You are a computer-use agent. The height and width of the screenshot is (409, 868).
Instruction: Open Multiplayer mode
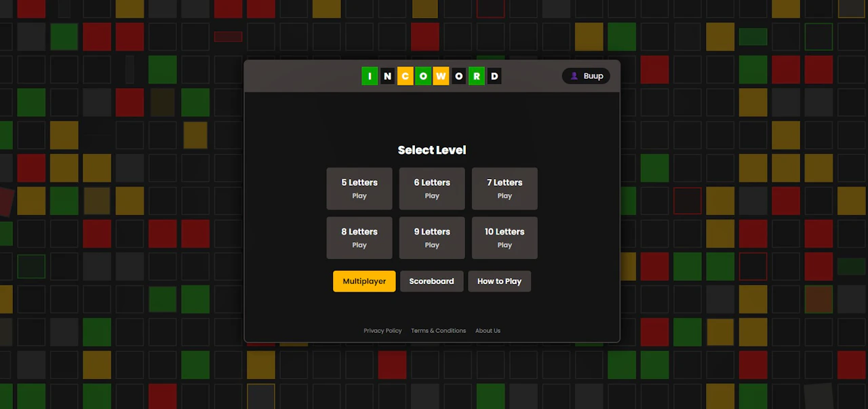tap(364, 281)
